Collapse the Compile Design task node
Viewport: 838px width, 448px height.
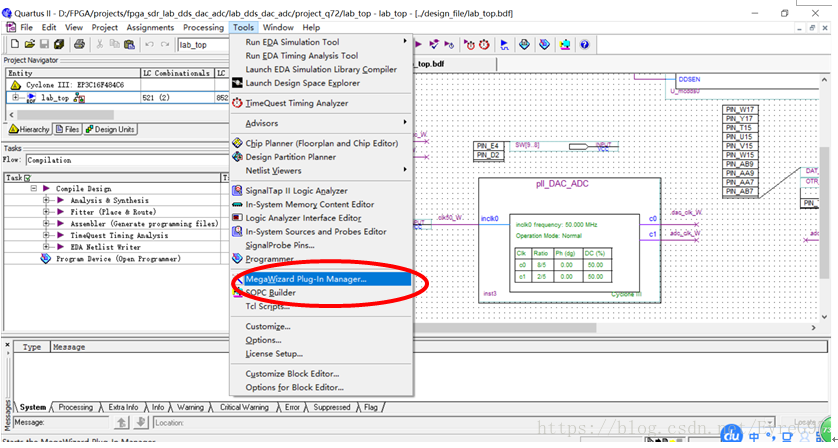(34, 189)
